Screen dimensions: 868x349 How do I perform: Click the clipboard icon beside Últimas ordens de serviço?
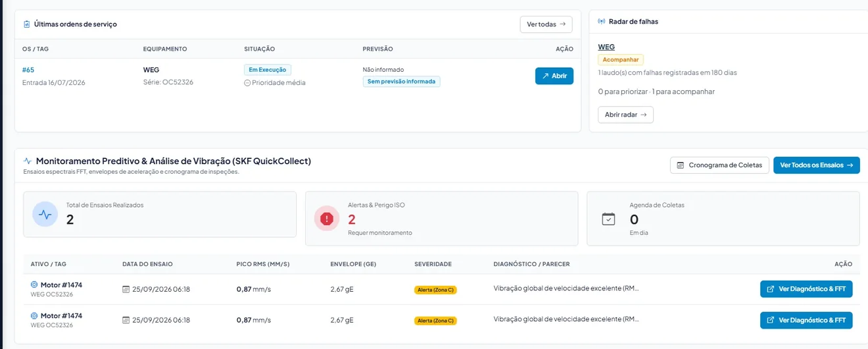click(26, 24)
